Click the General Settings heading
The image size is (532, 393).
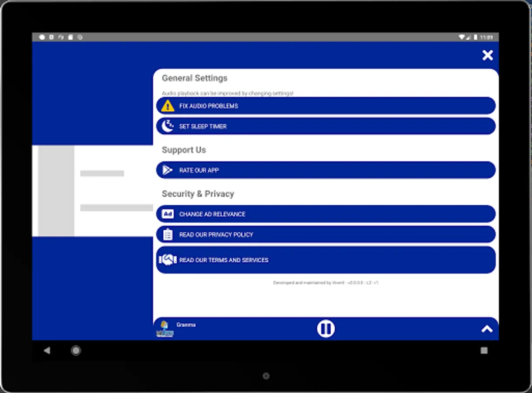point(195,78)
